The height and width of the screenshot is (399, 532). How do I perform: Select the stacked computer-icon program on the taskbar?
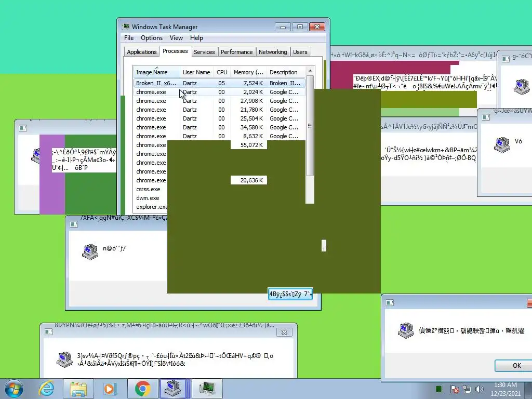click(x=174, y=389)
